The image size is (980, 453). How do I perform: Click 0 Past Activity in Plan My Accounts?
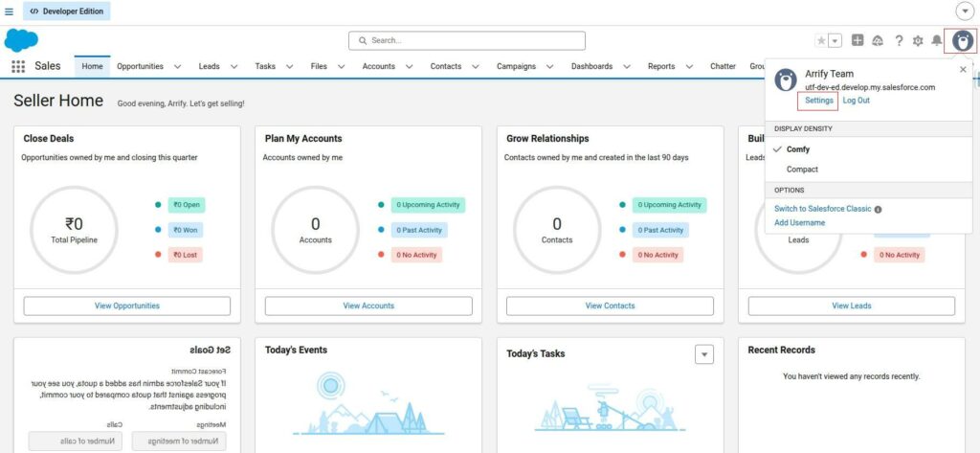(x=419, y=230)
